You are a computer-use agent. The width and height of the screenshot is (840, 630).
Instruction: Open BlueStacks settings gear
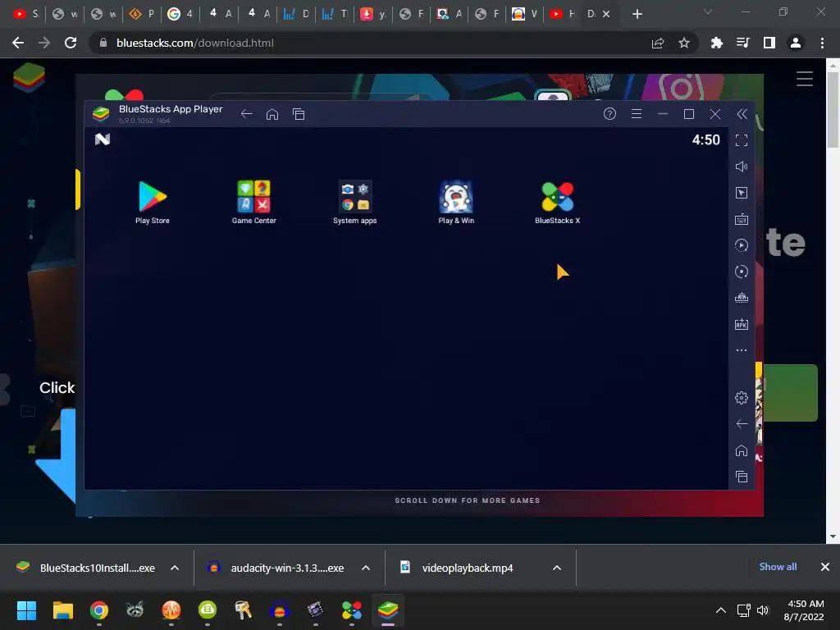pos(742,398)
